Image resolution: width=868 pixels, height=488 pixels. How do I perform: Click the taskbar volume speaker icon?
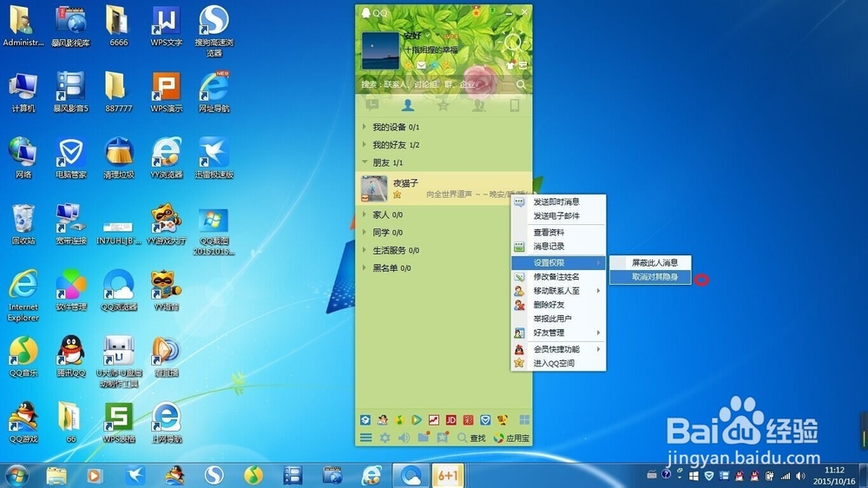click(x=800, y=475)
